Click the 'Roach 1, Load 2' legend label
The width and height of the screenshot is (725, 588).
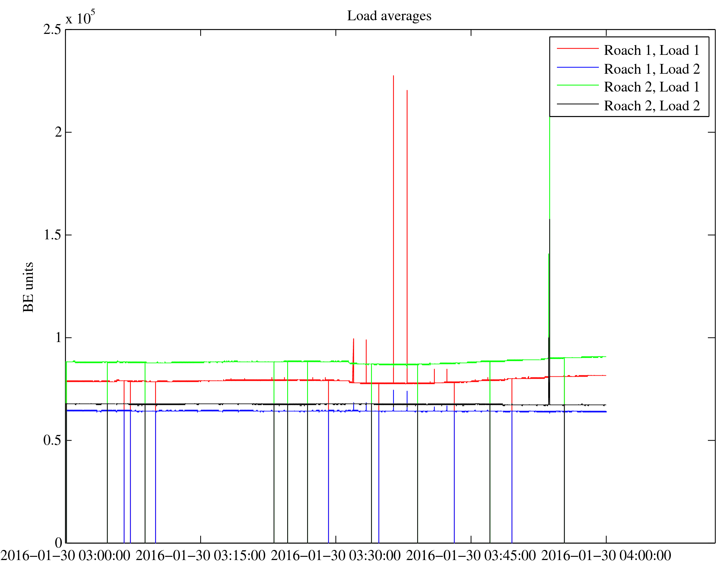pyautogui.click(x=652, y=69)
